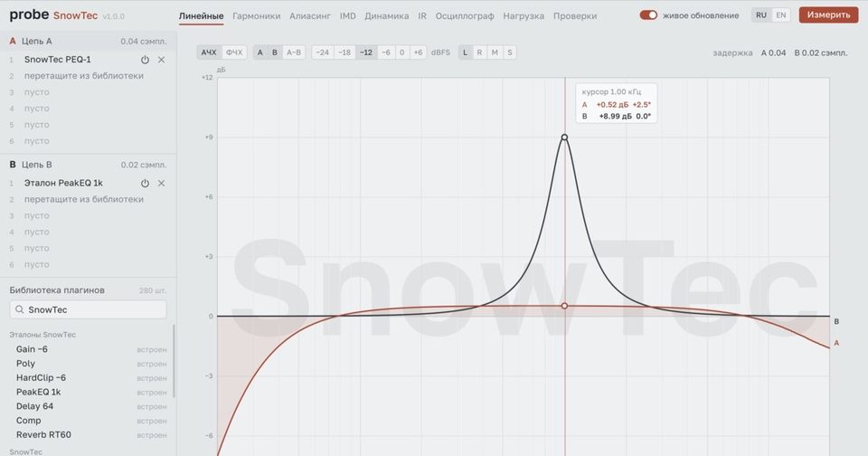868x456 pixels.
Task: Switch language to RU
Action: coord(761,15)
